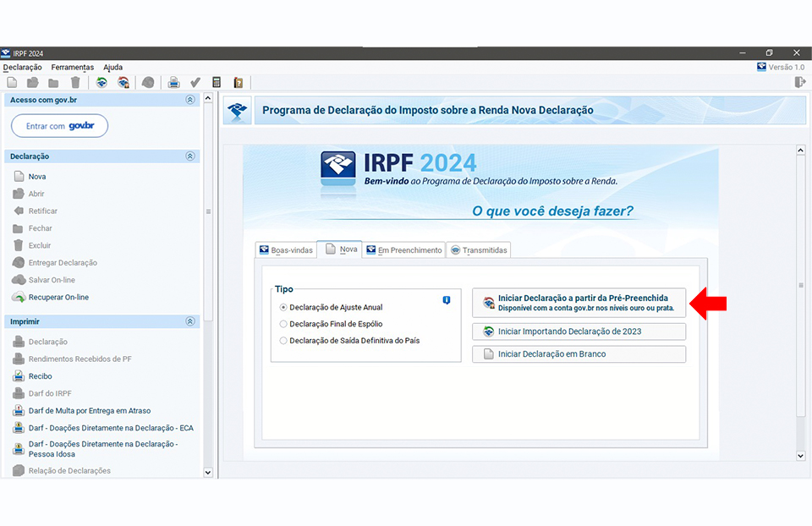Click Iniciar Declaração a partir da Pré-Preenchida
Image resolution: width=812 pixels, height=526 pixels.
click(x=579, y=303)
